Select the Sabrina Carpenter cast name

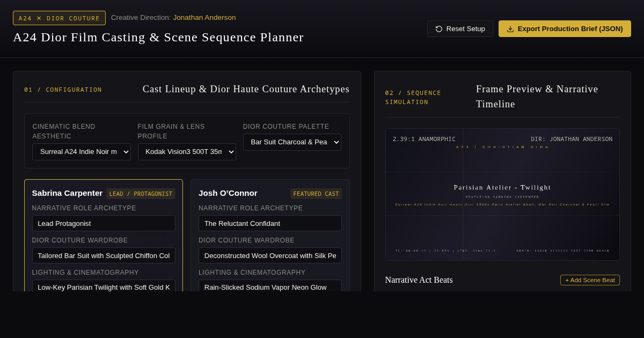click(67, 193)
